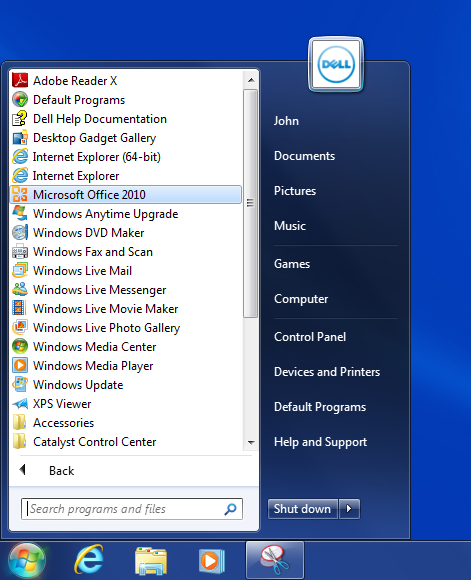Click the Windows Live Messenger icon
Screen dimensions: 471x580
(x=20, y=290)
